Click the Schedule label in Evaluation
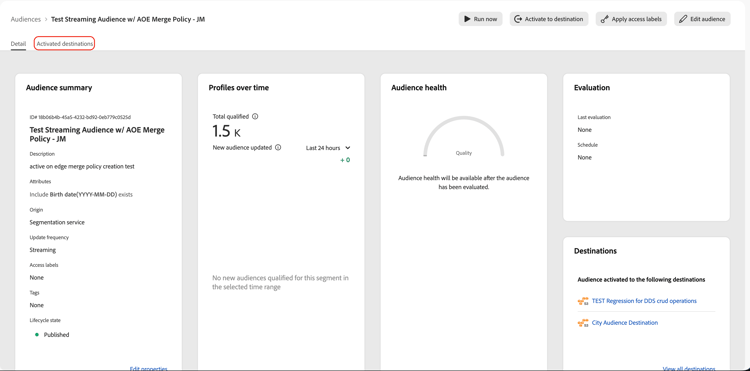750x371 pixels. tap(587, 145)
